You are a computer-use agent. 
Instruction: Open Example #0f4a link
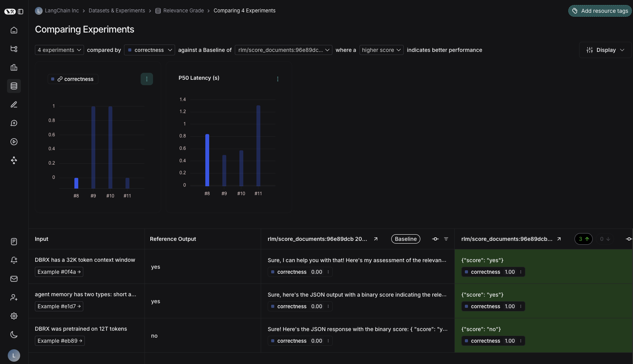pyautogui.click(x=59, y=272)
